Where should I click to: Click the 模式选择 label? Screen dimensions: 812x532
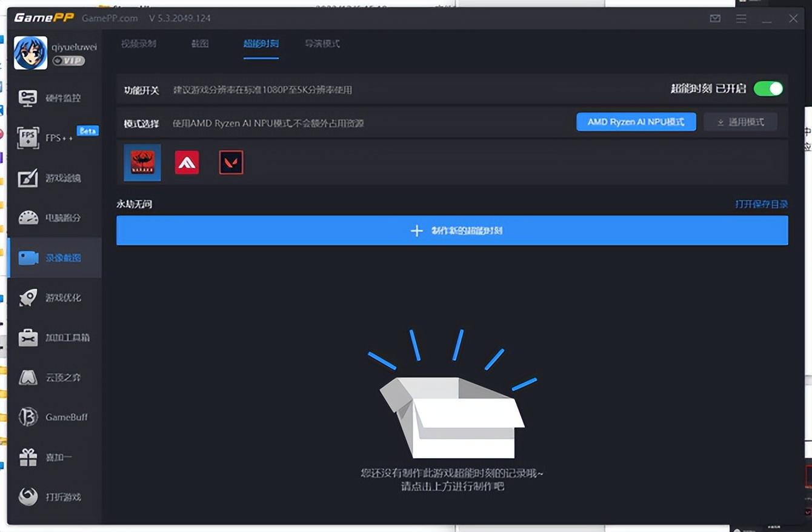141,123
